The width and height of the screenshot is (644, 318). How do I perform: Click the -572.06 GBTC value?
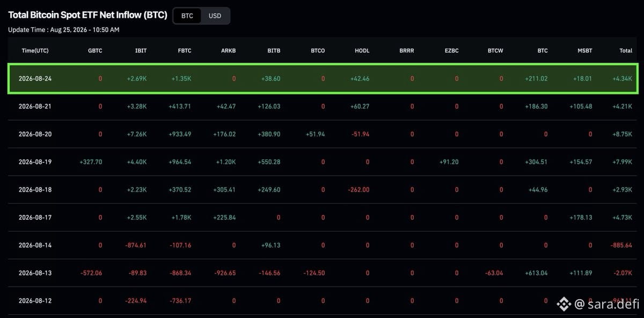tap(91, 273)
